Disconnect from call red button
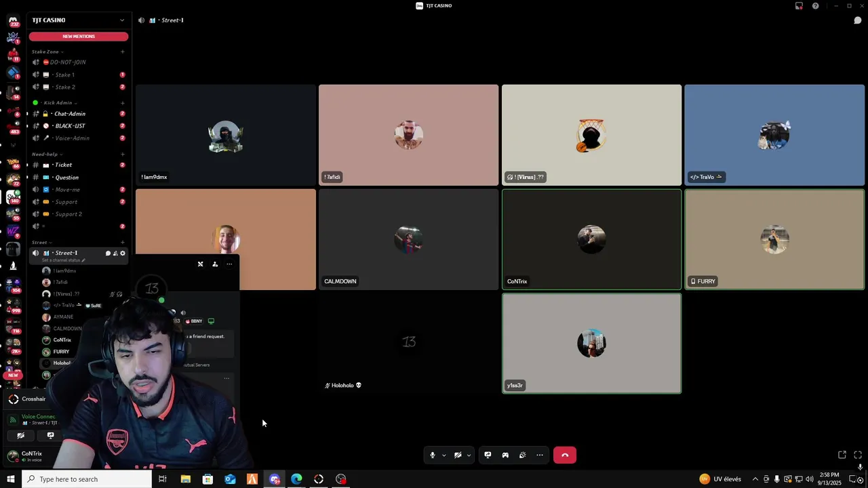The width and height of the screenshot is (868, 488). pos(565,455)
